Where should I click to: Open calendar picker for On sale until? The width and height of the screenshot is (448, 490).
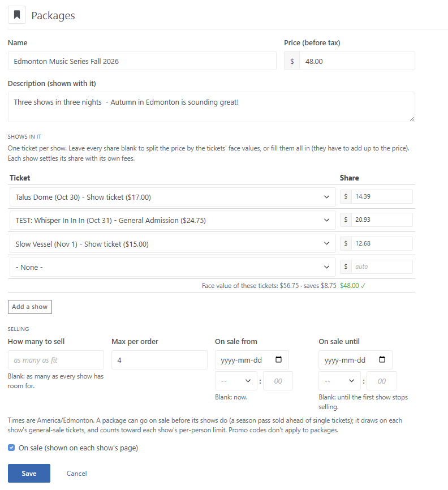pyautogui.click(x=382, y=359)
